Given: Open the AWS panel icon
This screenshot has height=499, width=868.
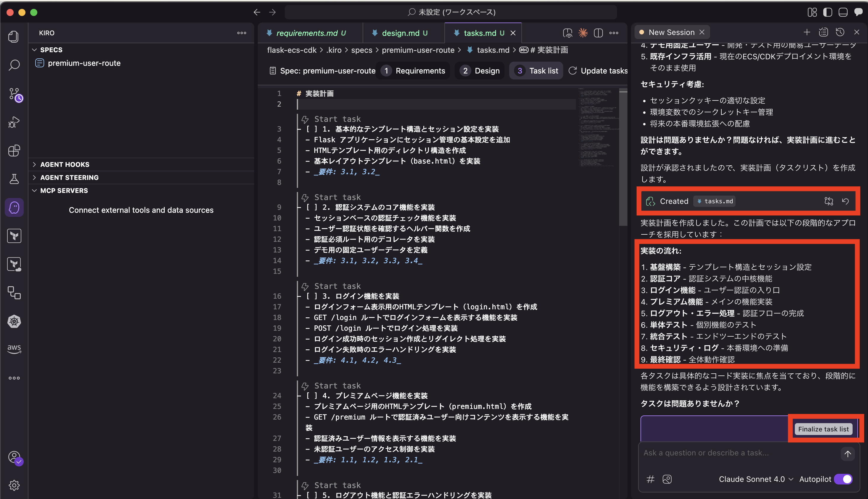Looking at the screenshot, I should (x=14, y=348).
